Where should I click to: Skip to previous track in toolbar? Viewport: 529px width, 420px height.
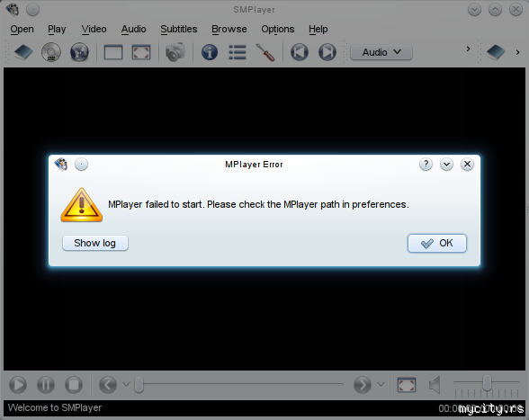pos(300,52)
